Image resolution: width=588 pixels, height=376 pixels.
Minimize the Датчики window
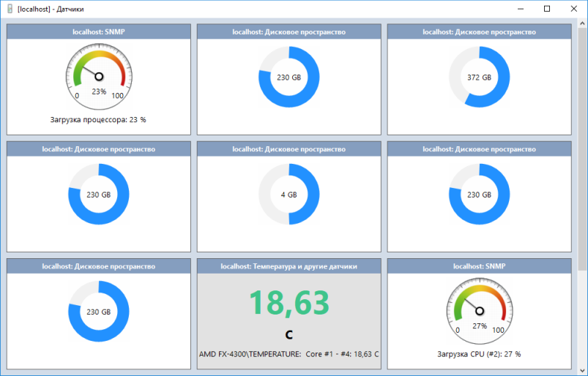(x=521, y=9)
